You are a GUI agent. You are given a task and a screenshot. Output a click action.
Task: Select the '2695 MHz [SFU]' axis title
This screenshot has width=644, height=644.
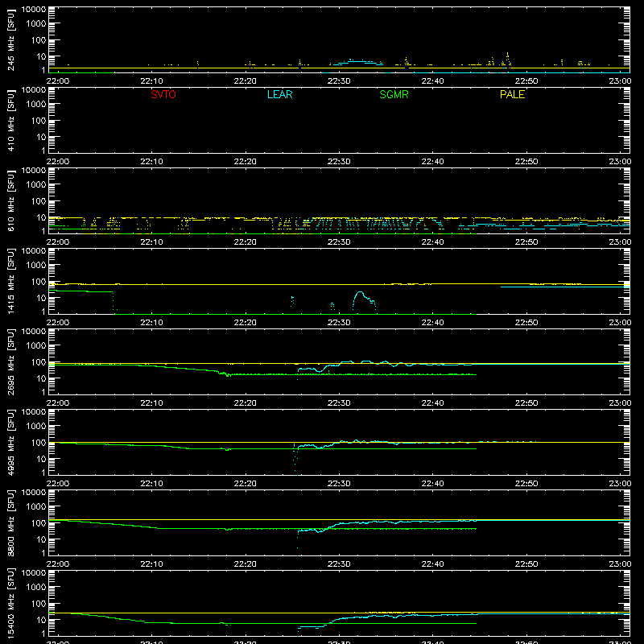coord(10,361)
